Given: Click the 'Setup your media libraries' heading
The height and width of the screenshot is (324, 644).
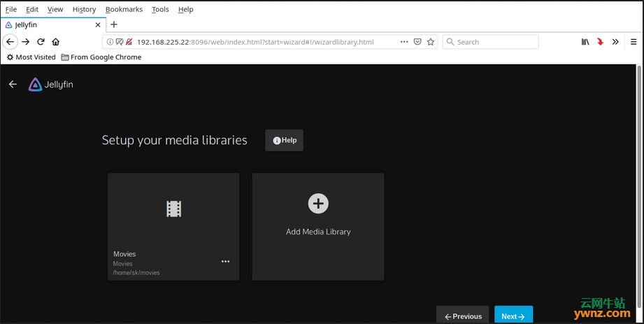Looking at the screenshot, I should [x=175, y=140].
